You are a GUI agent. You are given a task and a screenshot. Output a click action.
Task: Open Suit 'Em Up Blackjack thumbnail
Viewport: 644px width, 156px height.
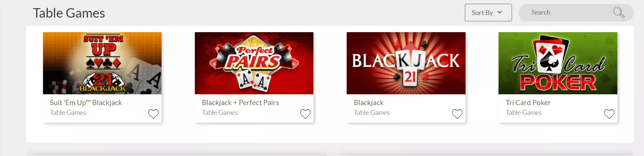point(102,63)
